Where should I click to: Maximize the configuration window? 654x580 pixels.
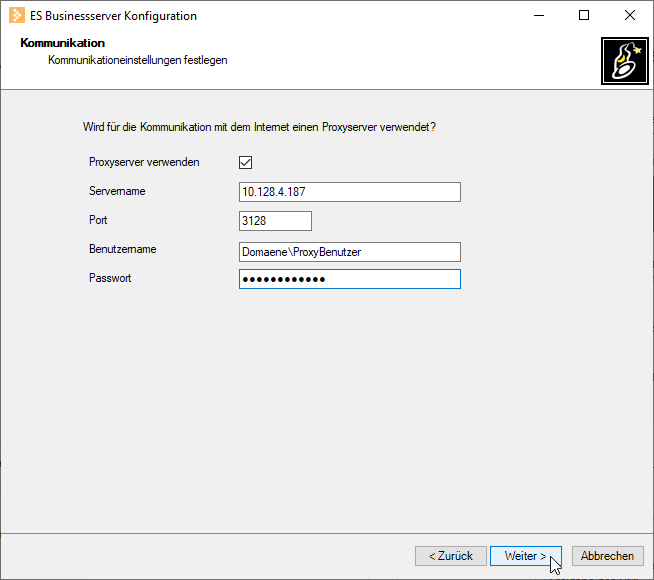click(584, 15)
